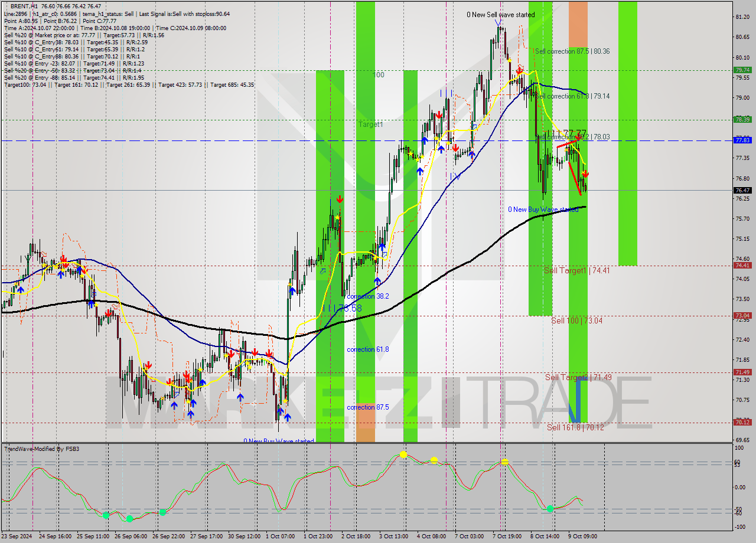Screen dimensions: 756x543
Task: Click the red 70.12 price tag
Action: 742,422
